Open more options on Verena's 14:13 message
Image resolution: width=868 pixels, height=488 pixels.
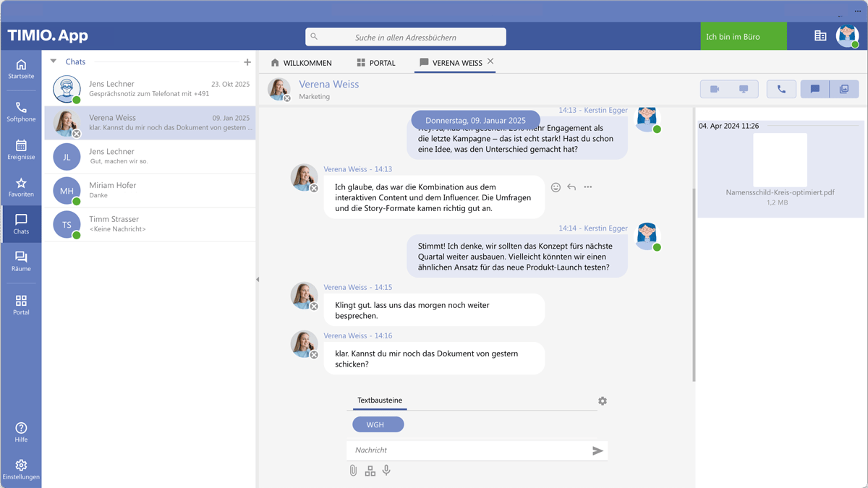coord(587,187)
